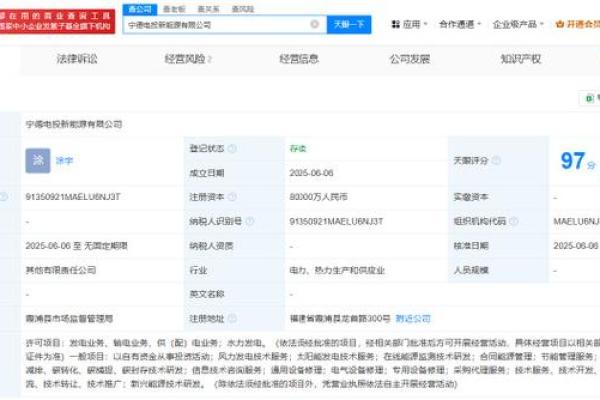Viewport: 600px width, 400px height.
Task: Click the 英文名称 label
Action: point(207,294)
